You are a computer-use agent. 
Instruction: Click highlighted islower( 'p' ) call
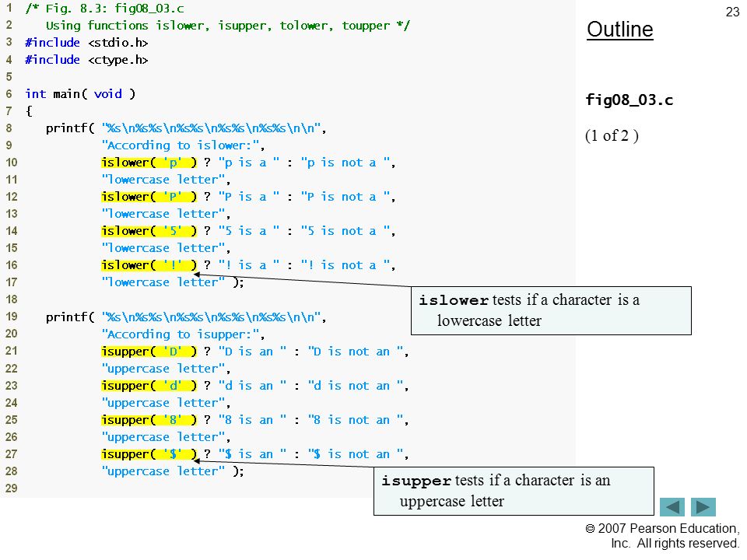149,163
